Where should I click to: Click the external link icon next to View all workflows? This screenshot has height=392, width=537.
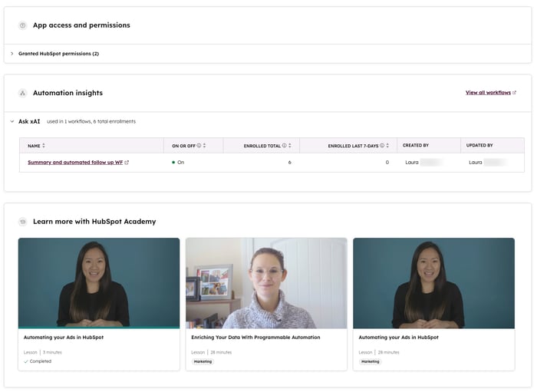(x=515, y=93)
